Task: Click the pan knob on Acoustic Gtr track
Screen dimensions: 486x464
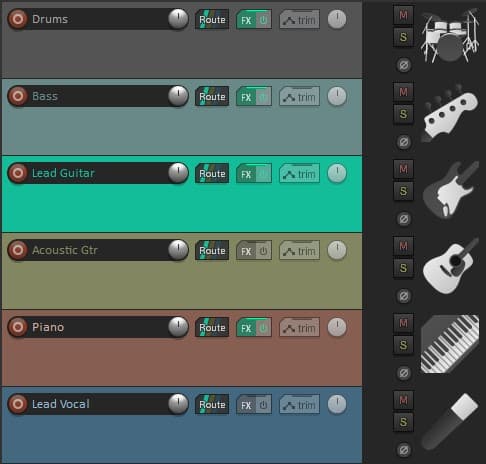Action: [x=337, y=250]
